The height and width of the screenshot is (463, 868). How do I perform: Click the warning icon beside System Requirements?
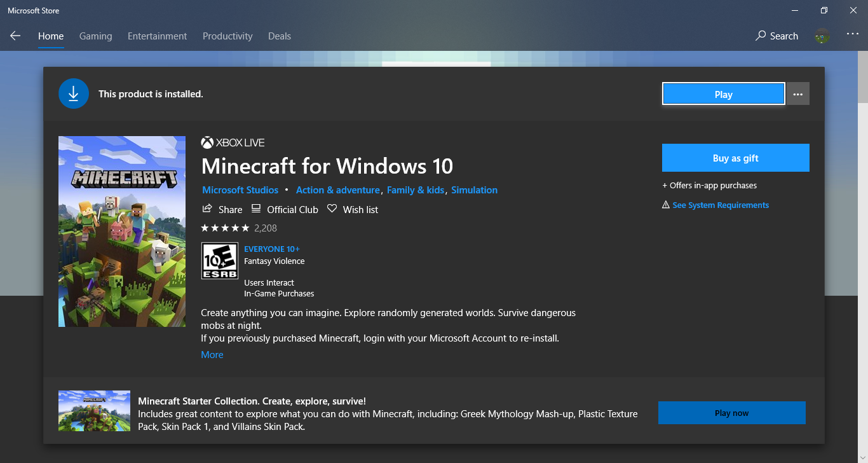[x=666, y=205]
